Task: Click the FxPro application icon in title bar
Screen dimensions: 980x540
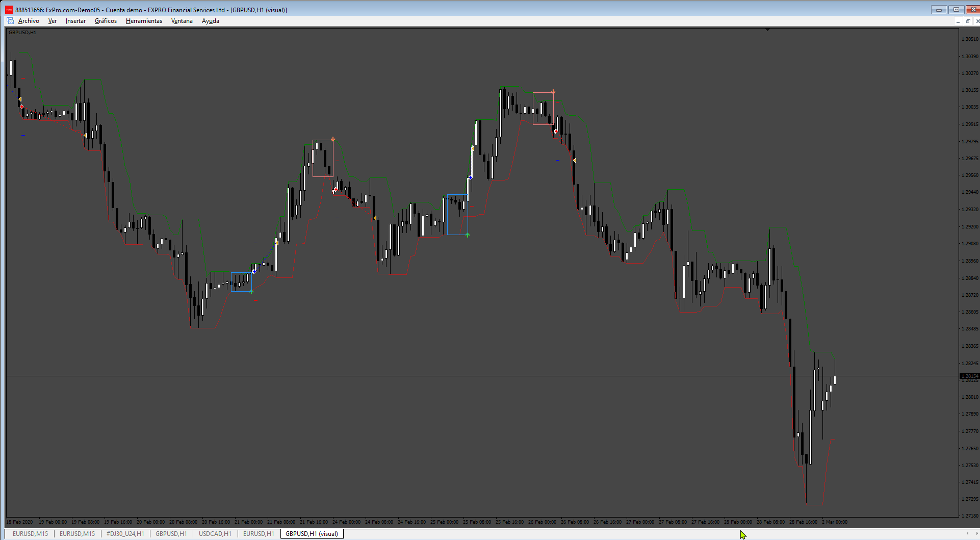Action: click(x=9, y=10)
